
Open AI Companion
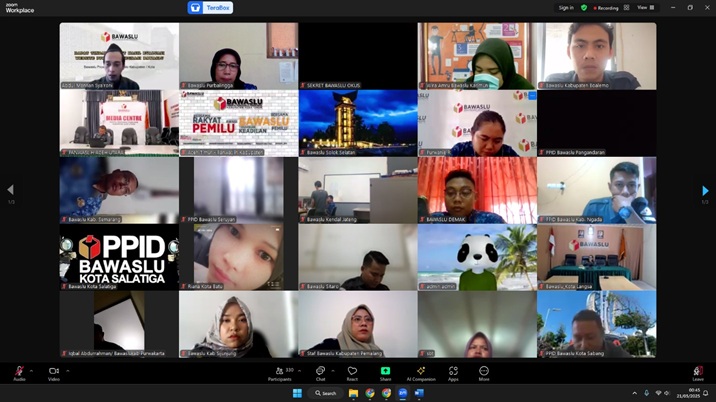[421, 373]
